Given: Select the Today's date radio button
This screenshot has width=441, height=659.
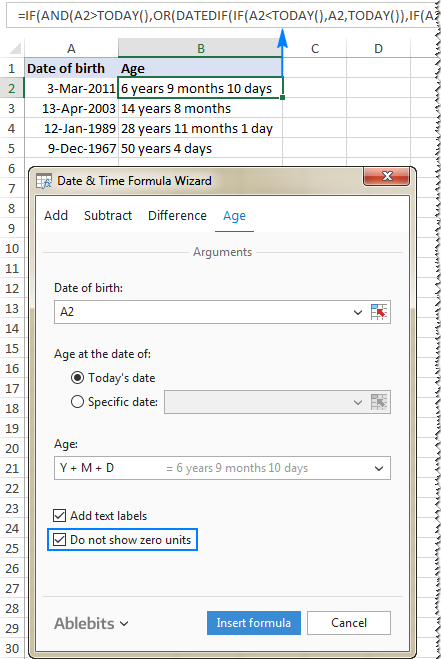Looking at the screenshot, I should (x=77, y=378).
